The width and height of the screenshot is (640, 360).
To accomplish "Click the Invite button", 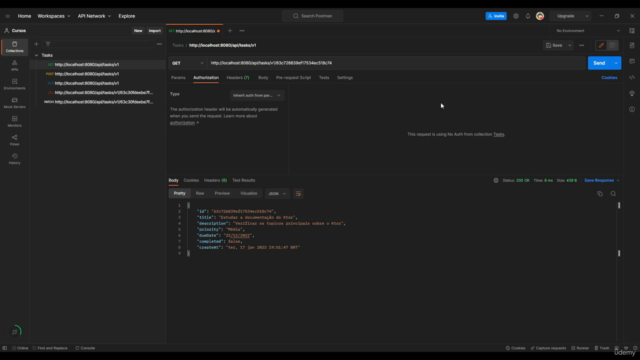I will (x=496, y=16).
